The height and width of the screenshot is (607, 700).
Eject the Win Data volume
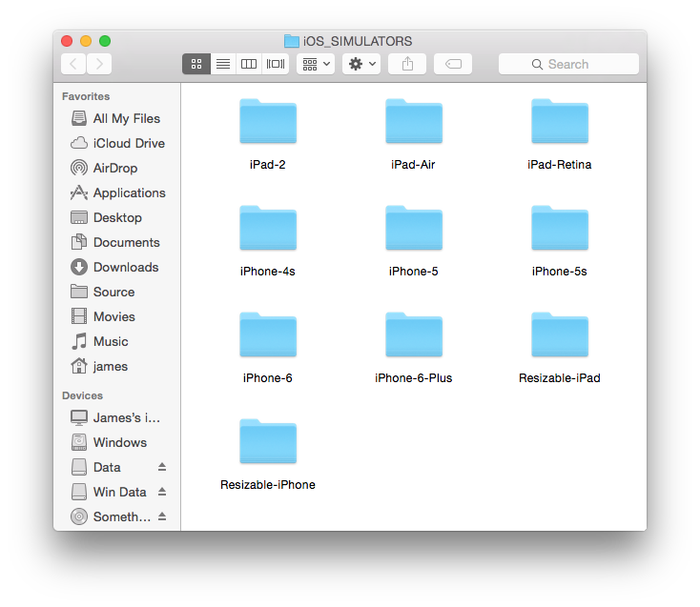tap(162, 492)
